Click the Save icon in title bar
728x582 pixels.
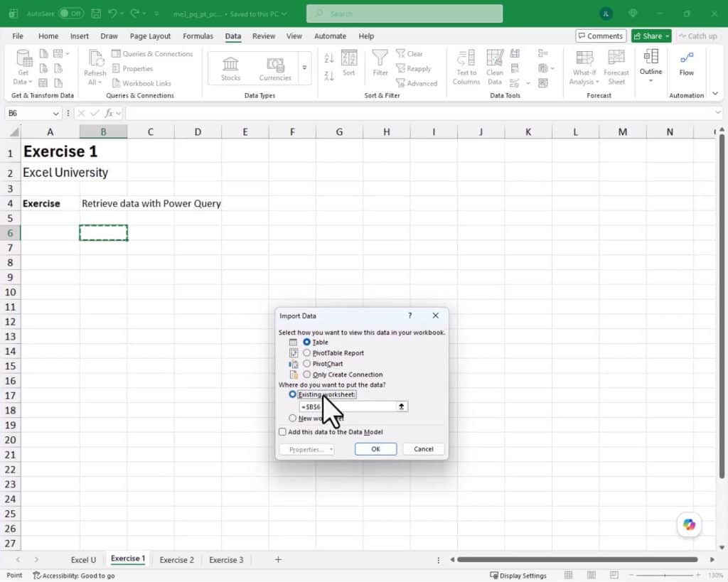click(x=96, y=14)
